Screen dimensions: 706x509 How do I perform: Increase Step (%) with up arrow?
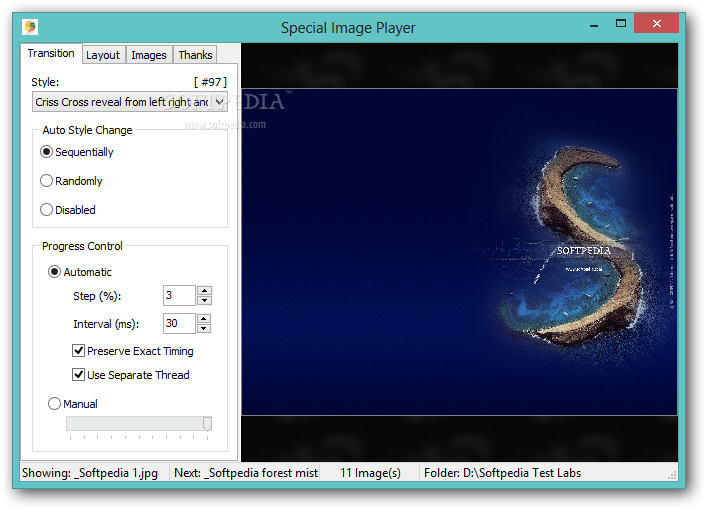204,291
